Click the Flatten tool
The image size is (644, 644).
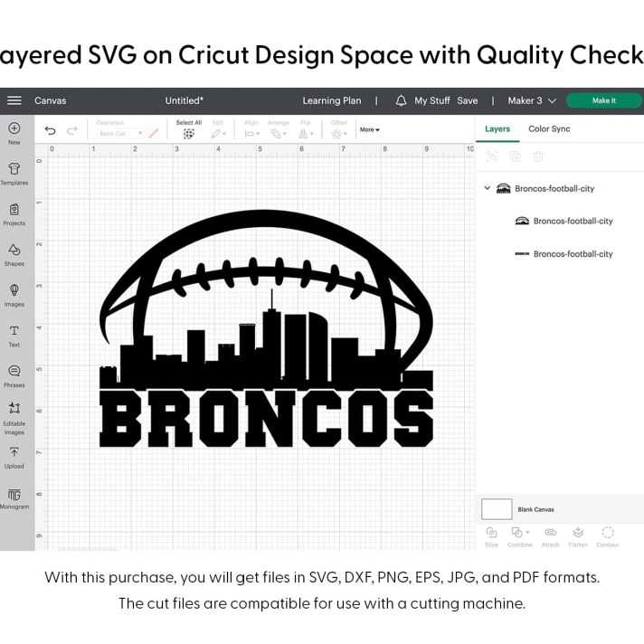click(578, 537)
